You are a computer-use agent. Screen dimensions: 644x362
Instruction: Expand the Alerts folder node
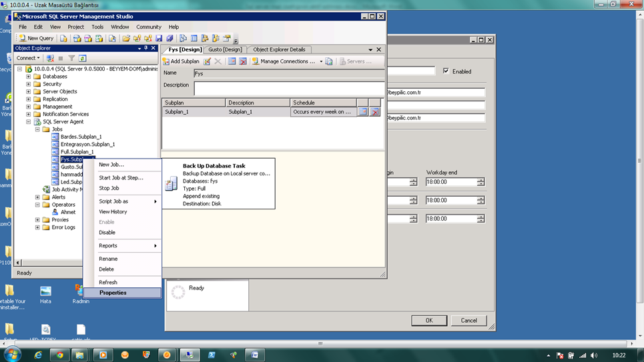click(x=37, y=197)
